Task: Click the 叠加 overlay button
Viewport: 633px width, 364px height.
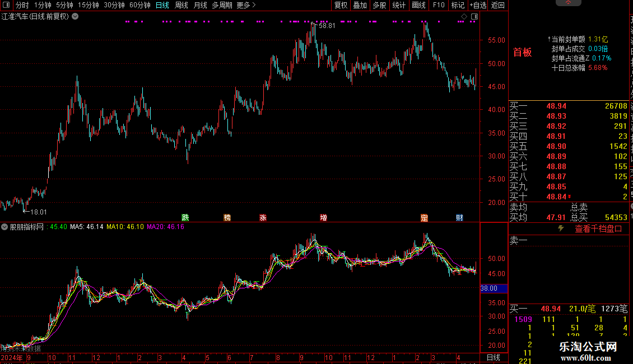Action: click(x=360, y=5)
